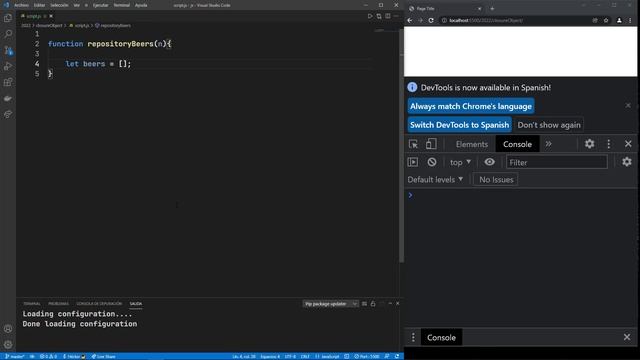Open Run and Debug view in VS Code

(8, 66)
